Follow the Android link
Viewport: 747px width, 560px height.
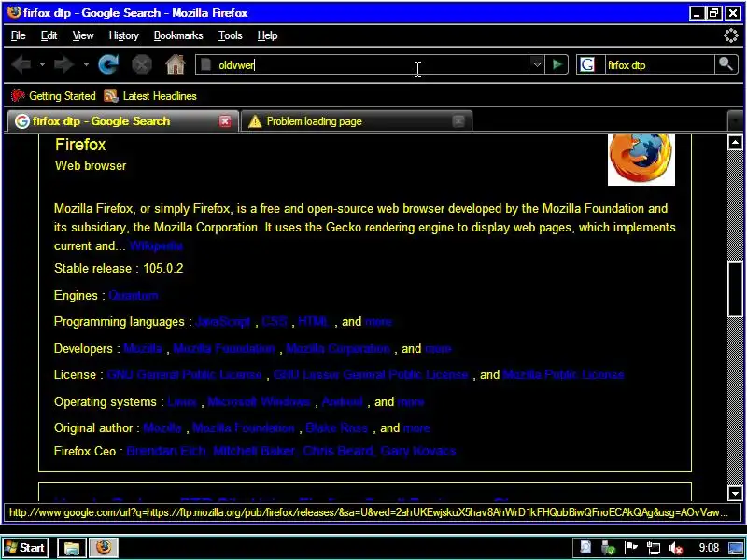342,402
